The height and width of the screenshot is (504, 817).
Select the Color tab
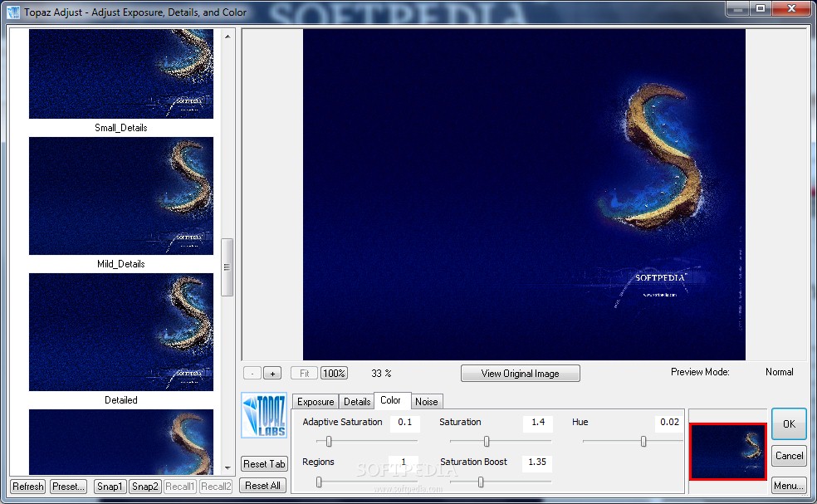(x=391, y=399)
